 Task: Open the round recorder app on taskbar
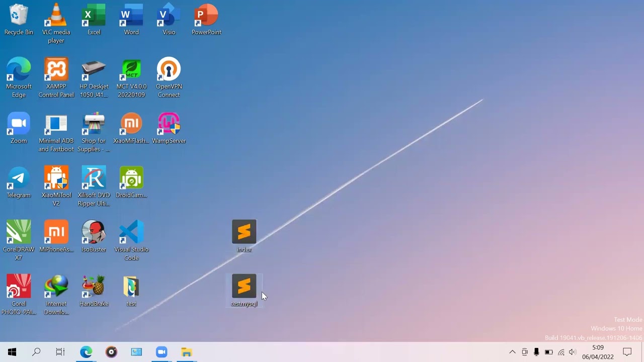(x=111, y=352)
